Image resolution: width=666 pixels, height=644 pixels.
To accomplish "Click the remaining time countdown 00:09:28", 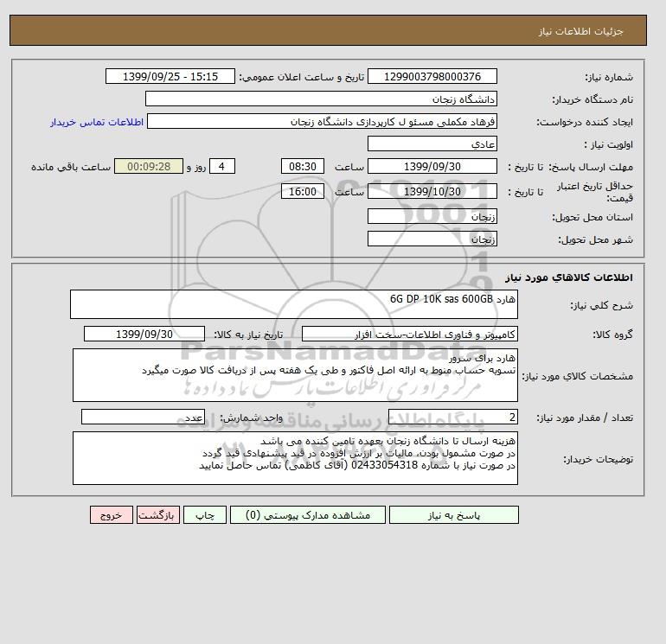I will 149,167.
